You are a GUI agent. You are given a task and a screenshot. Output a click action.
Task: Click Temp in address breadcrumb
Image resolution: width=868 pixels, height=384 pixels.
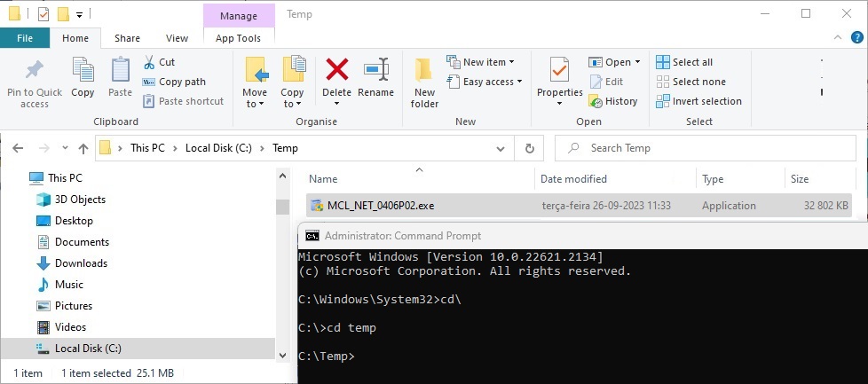(285, 148)
